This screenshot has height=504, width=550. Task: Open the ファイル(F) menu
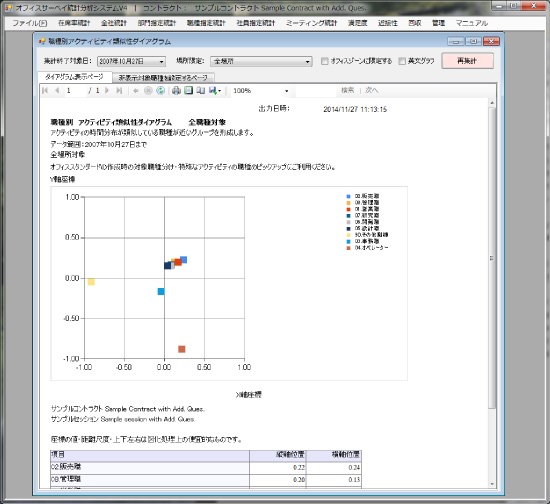pos(30,23)
